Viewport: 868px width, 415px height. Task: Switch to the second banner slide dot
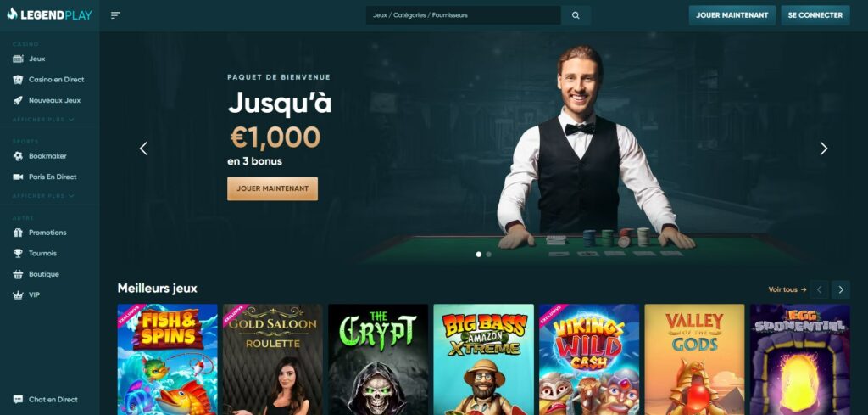pos(488,255)
